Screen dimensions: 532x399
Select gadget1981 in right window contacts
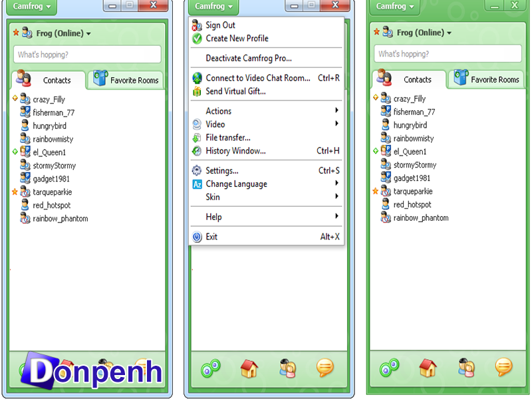[x=412, y=178]
